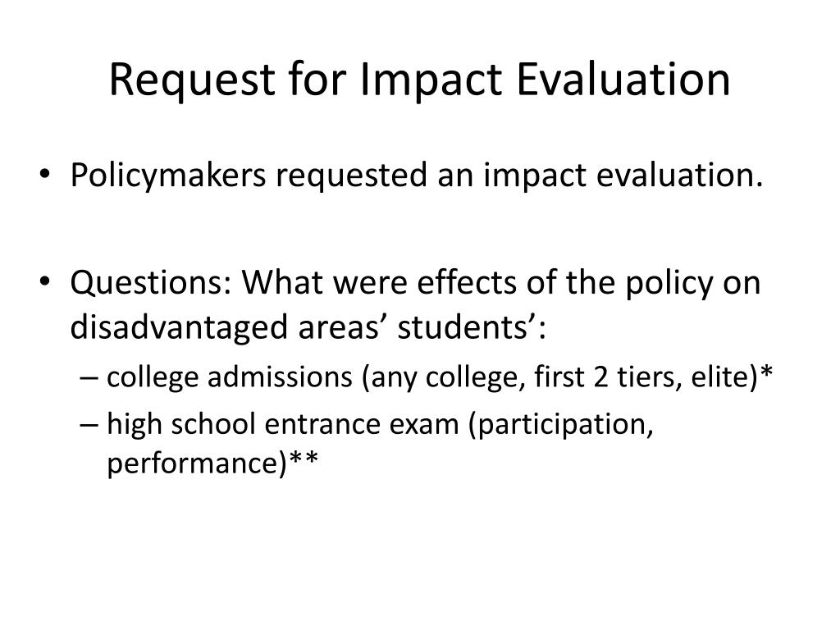Select the word 'Request' in the title
Screen dimensions: 840x630
coord(192,81)
